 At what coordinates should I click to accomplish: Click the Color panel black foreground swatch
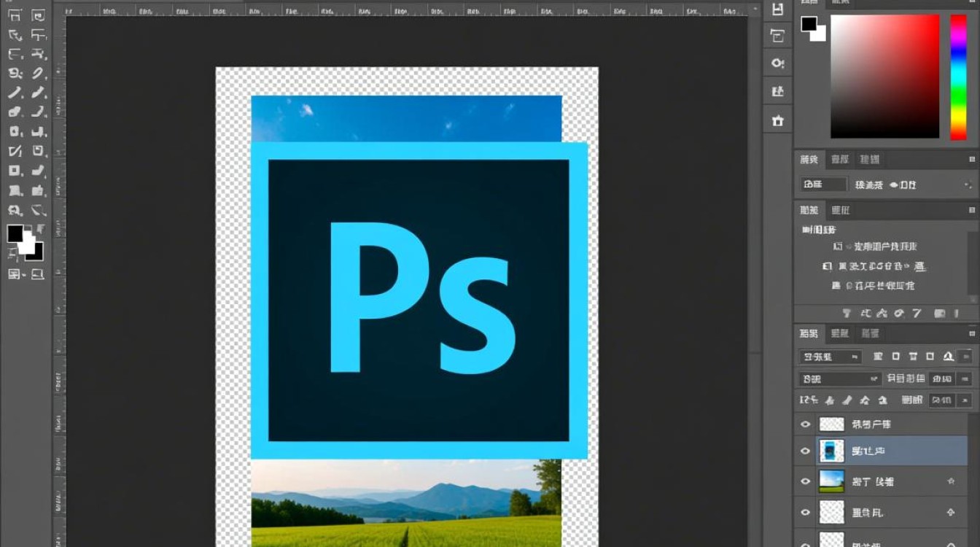[809, 23]
